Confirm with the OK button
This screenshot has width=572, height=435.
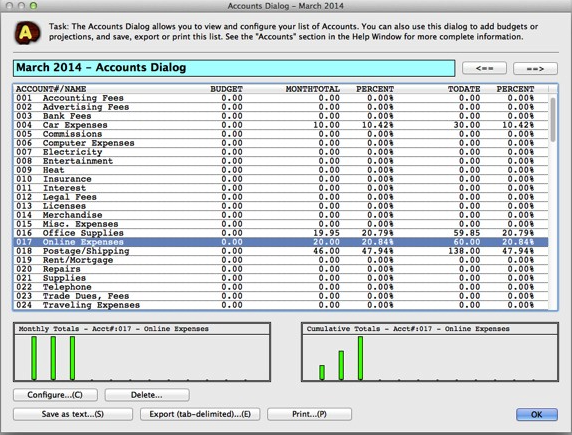537,415
